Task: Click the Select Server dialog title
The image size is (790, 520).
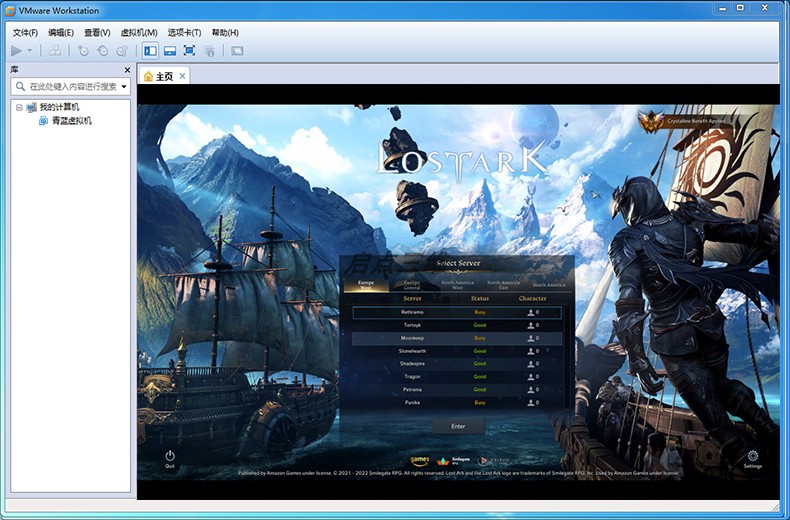Action: 458,263
